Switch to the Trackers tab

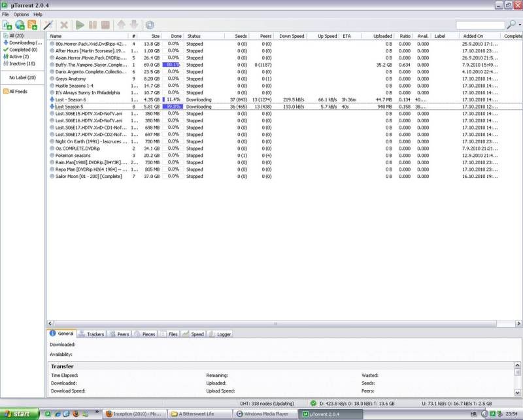tap(92, 334)
